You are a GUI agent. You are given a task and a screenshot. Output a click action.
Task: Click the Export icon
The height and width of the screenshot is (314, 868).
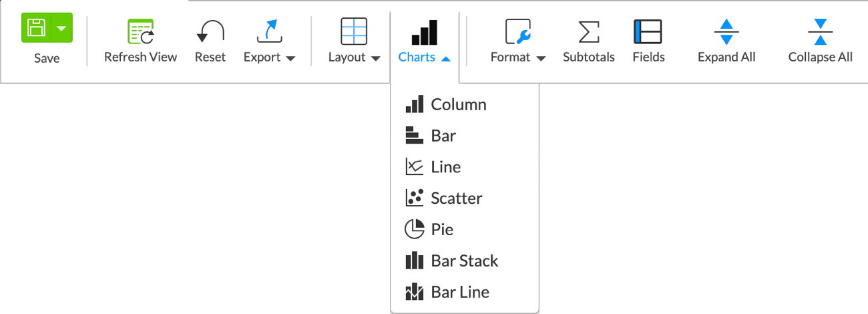click(270, 31)
